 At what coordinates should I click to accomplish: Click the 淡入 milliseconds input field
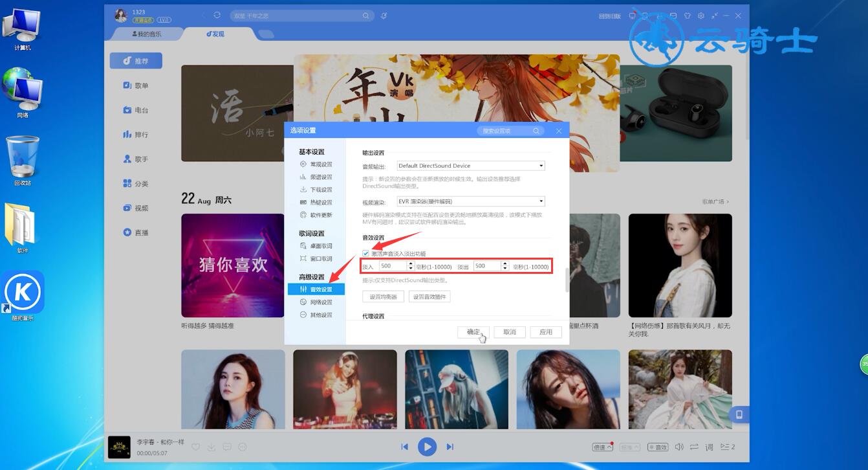click(393, 266)
